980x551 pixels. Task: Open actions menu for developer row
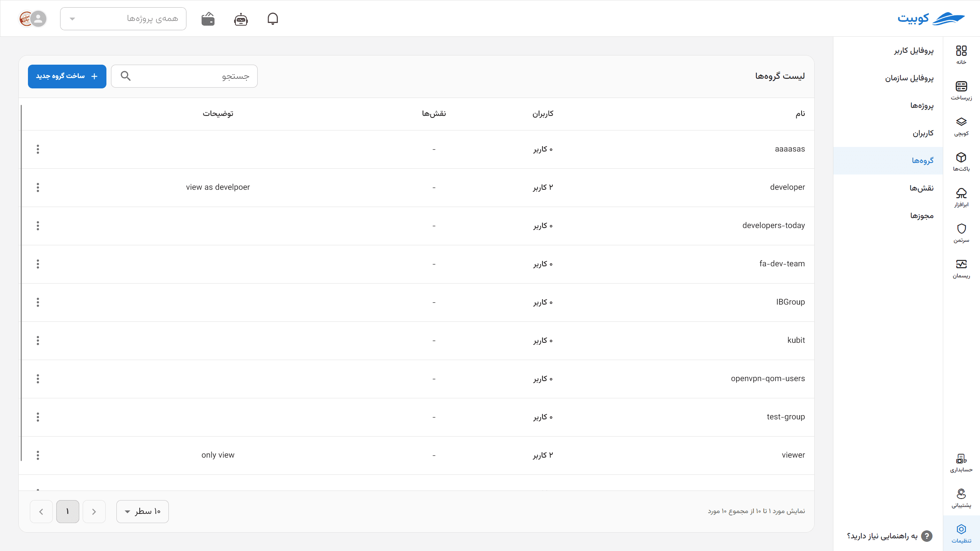click(x=38, y=187)
